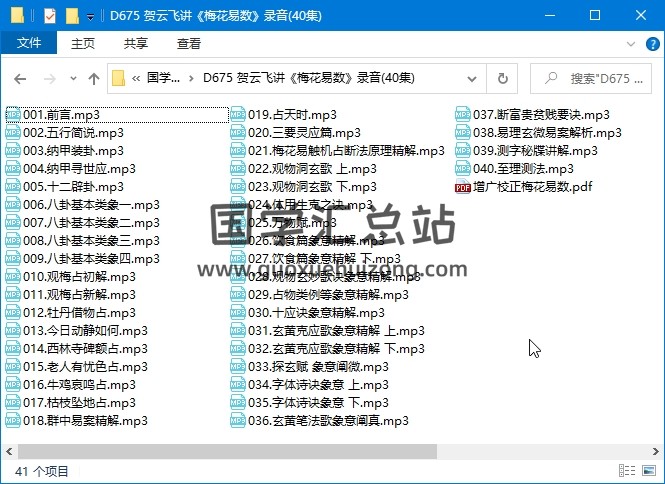This screenshot has width=665, height=484.
Task: Click the MP3 icon of 005.十二辟卦.mp3
Action: point(13,187)
